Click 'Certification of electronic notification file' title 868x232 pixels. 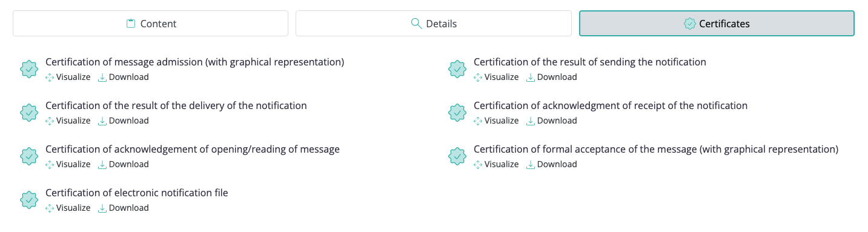click(x=137, y=193)
